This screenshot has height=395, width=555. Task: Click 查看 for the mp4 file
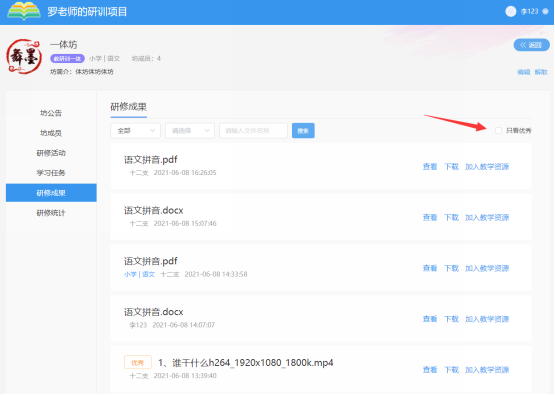(x=430, y=370)
